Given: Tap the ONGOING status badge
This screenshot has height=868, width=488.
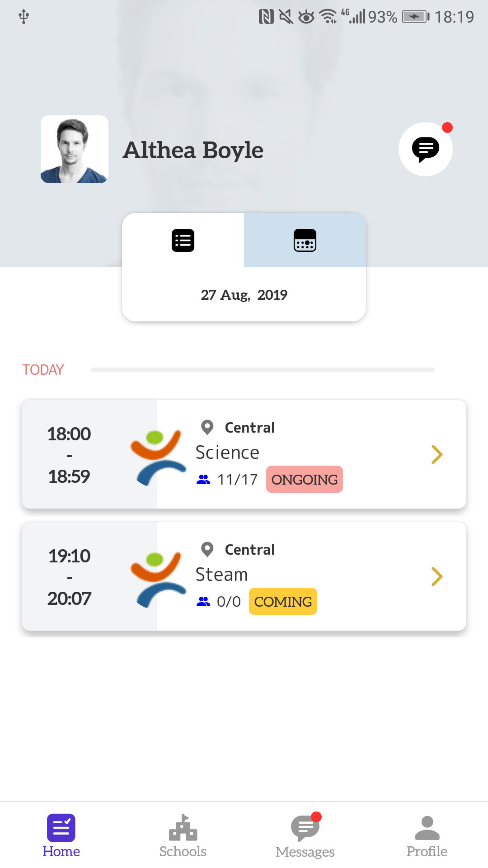Looking at the screenshot, I should coord(305,479).
